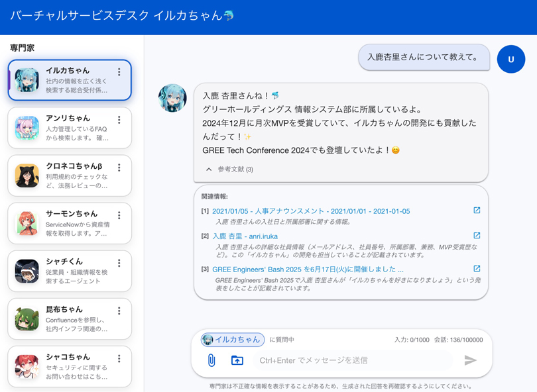The height and width of the screenshot is (392, 537).
Task: Click the イルカちゃん chip in input box
Action: (x=233, y=340)
